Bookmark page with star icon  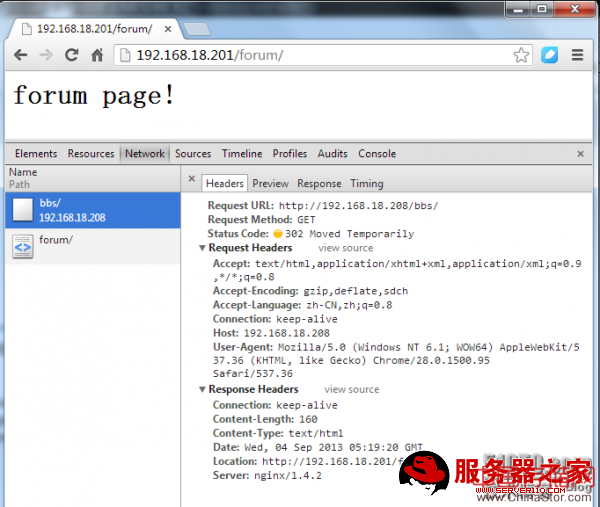[521, 56]
